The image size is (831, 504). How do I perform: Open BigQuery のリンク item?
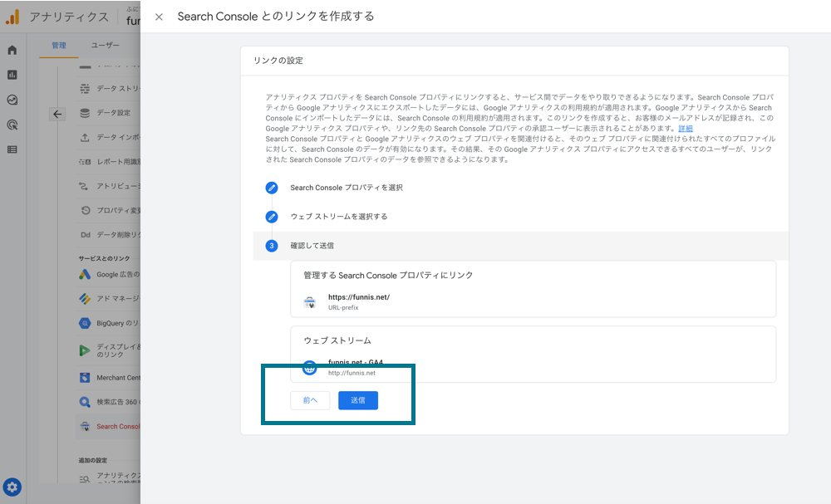(x=110, y=324)
